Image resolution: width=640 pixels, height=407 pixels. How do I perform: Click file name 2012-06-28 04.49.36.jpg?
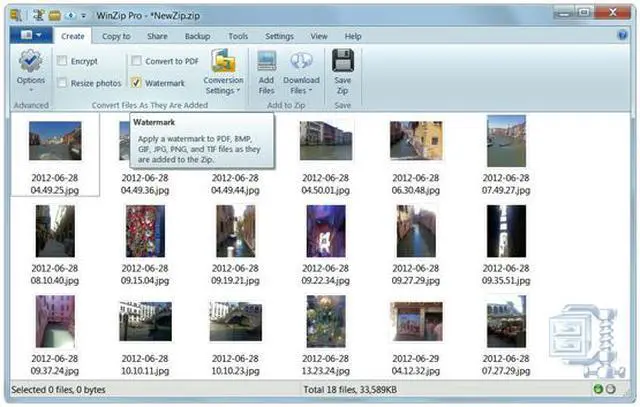[x=145, y=184]
